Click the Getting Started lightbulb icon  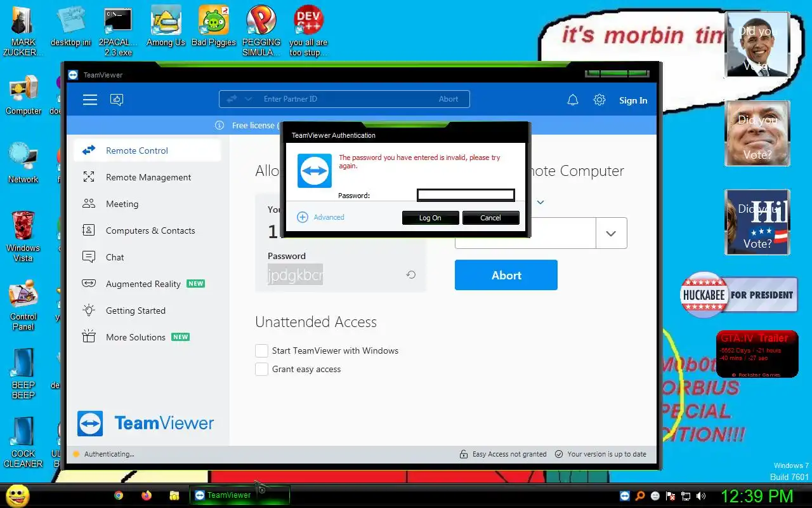[89, 311]
